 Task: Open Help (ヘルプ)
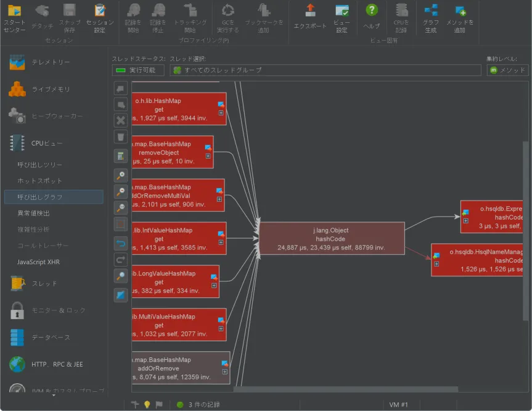pos(372,17)
